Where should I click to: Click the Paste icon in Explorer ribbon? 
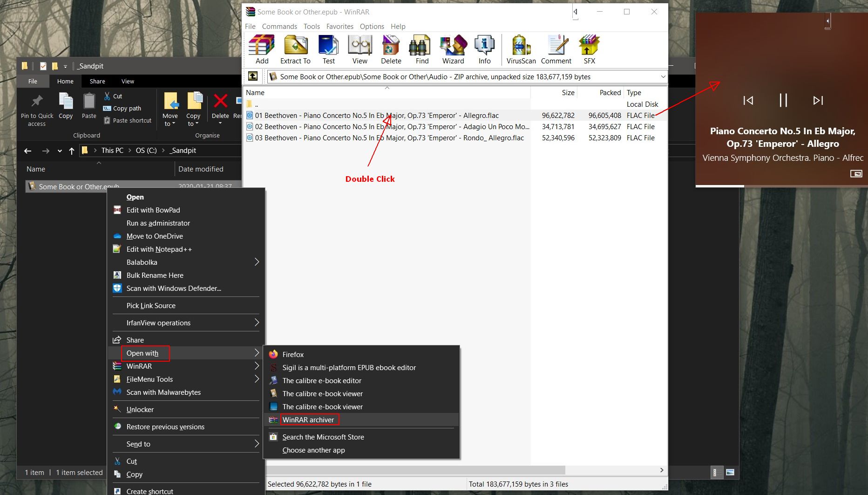click(x=89, y=106)
